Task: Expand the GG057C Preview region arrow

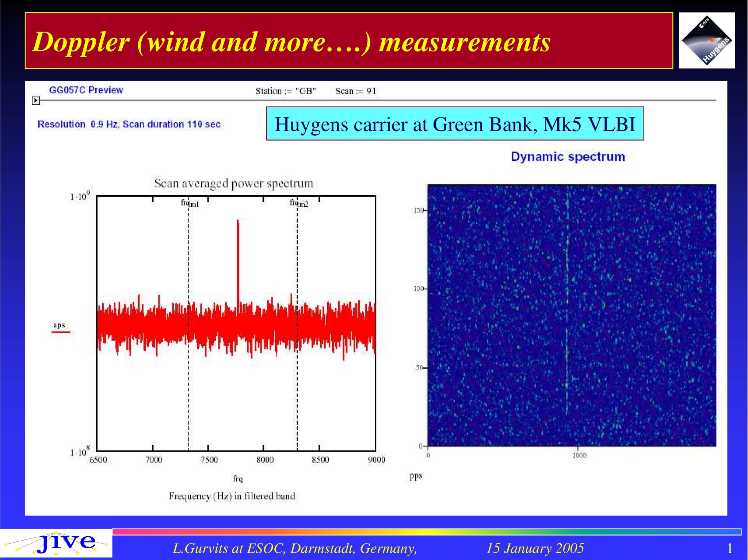Action: click(36, 100)
